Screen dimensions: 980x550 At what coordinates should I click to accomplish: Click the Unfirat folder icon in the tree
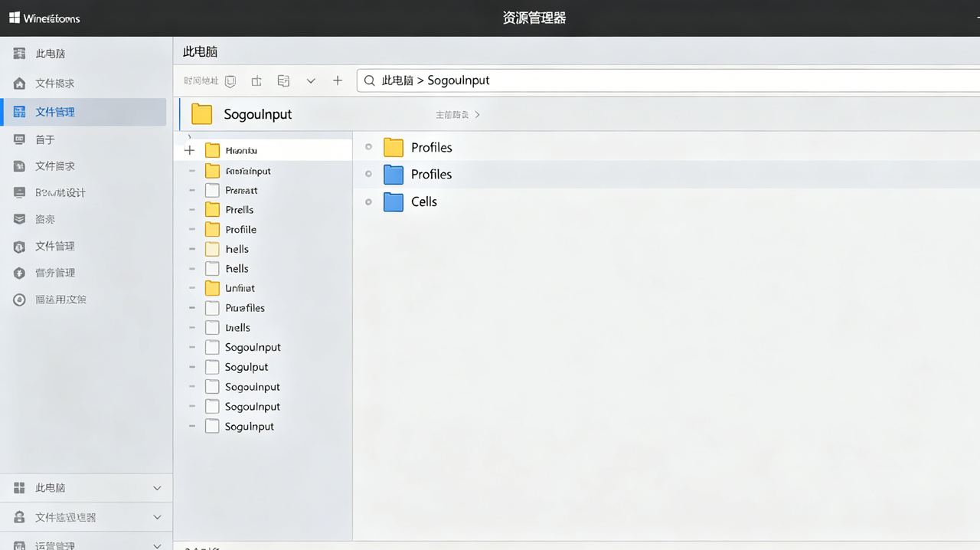click(213, 288)
